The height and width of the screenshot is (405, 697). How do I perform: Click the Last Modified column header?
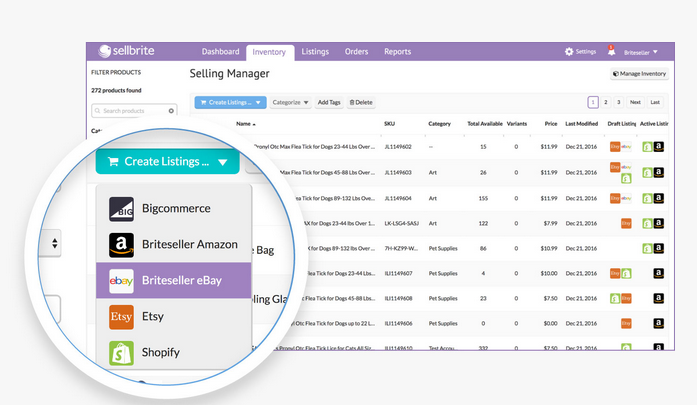coord(581,124)
